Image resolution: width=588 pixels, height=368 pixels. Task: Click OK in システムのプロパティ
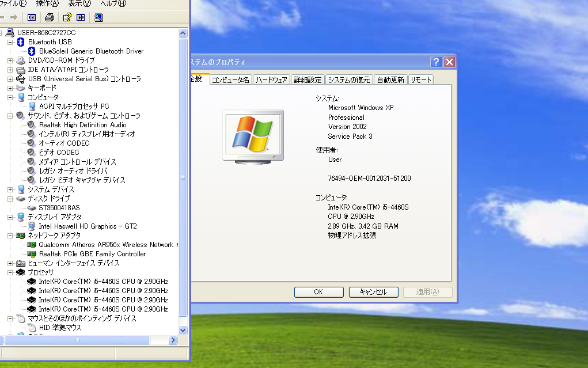(318, 292)
